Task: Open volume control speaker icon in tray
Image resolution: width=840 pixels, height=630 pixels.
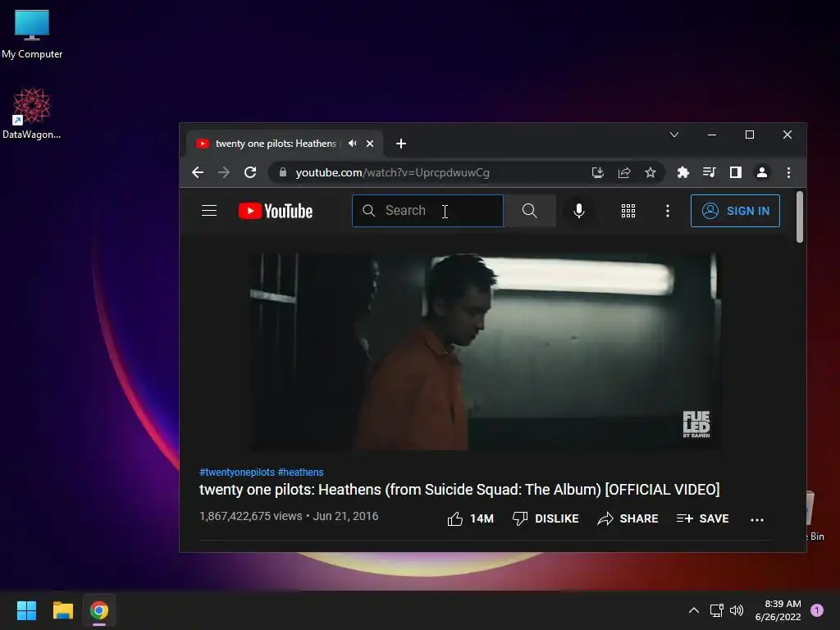Action: [737, 610]
